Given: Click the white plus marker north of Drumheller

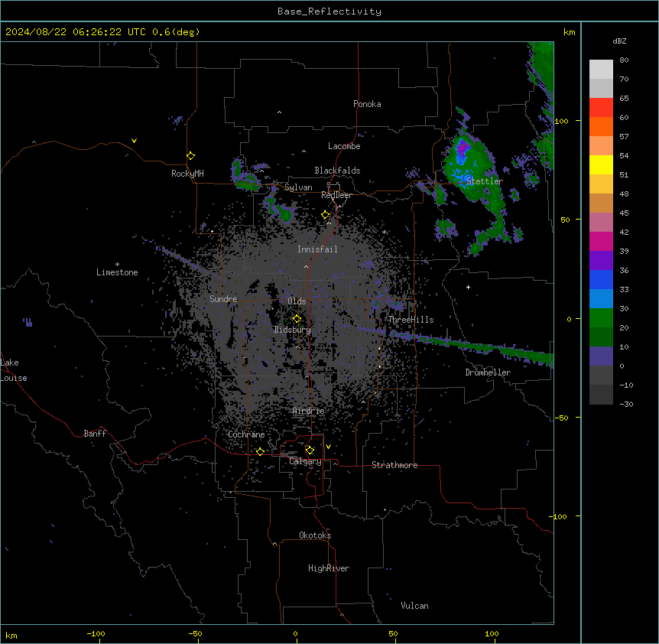Looking at the screenshot, I should click(x=468, y=287).
